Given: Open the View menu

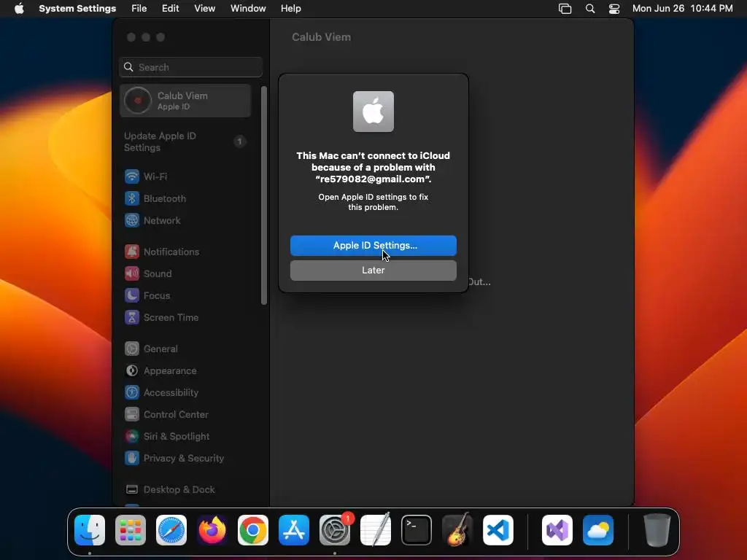Looking at the screenshot, I should pos(205,9).
